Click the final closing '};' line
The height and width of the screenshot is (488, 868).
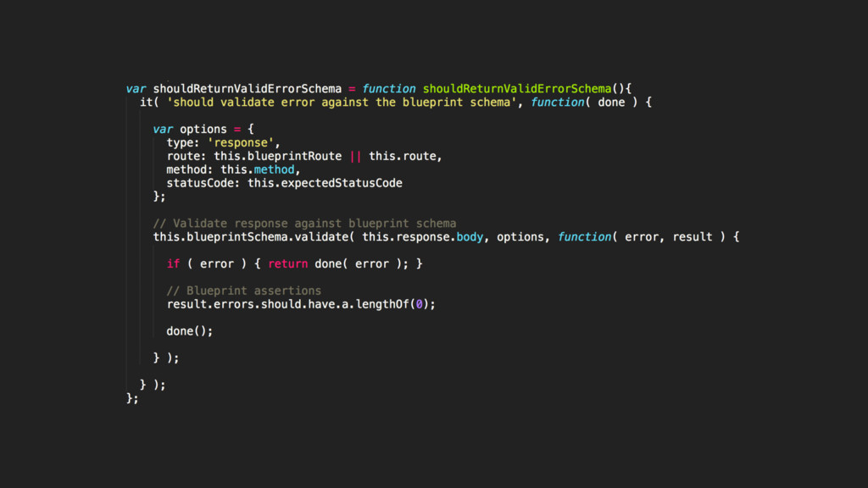(x=132, y=399)
